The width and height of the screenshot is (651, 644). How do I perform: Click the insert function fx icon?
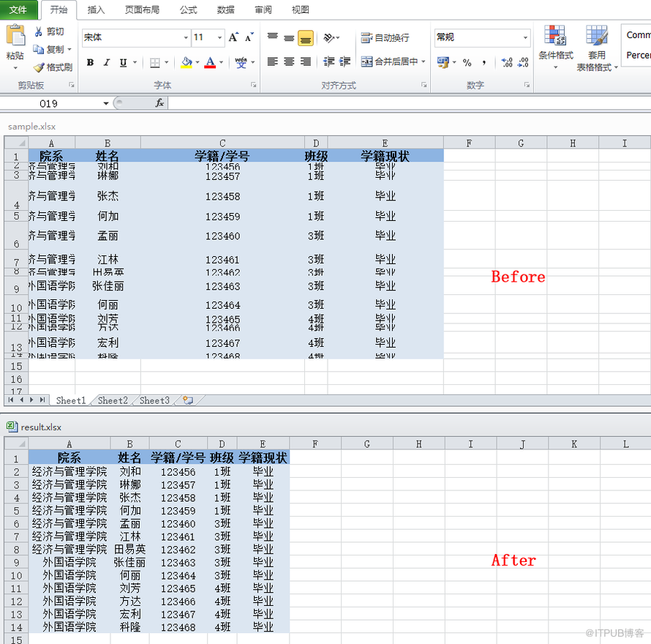click(x=159, y=103)
